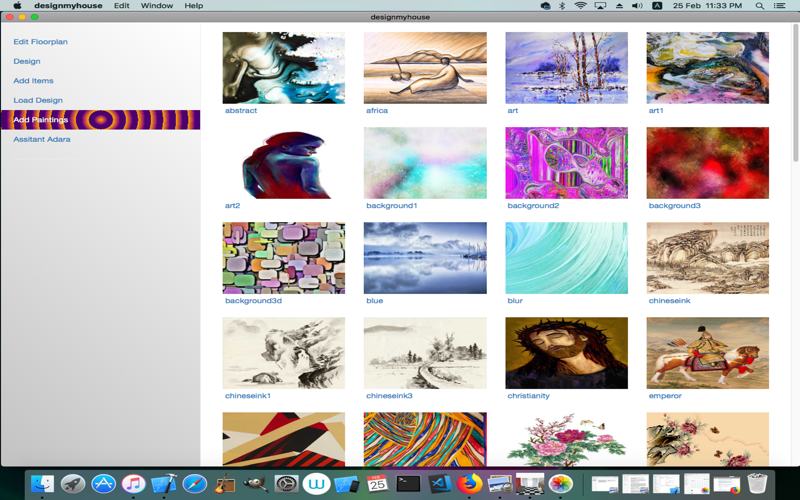Image resolution: width=800 pixels, height=500 pixels.
Task: Launch Firefox from the dock
Action: coord(469,483)
